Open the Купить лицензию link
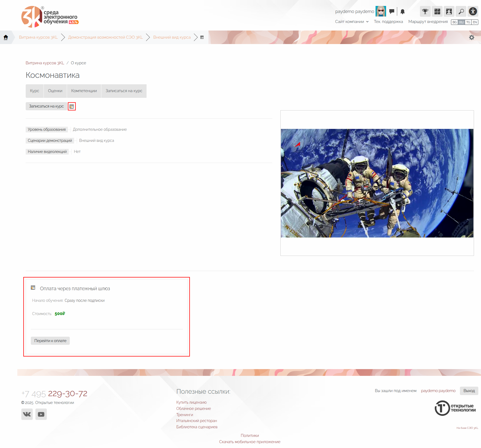This screenshot has height=448, width=481. click(x=191, y=402)
